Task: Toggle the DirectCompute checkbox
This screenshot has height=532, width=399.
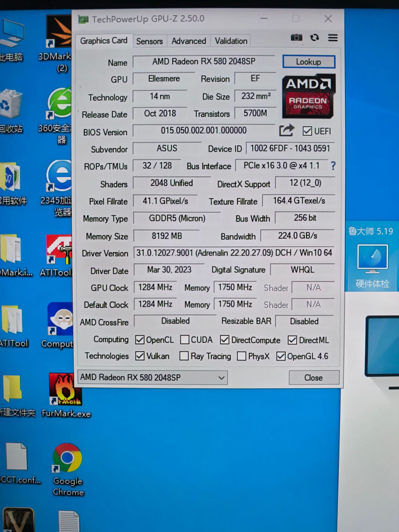Action: (x=224, y=340)
